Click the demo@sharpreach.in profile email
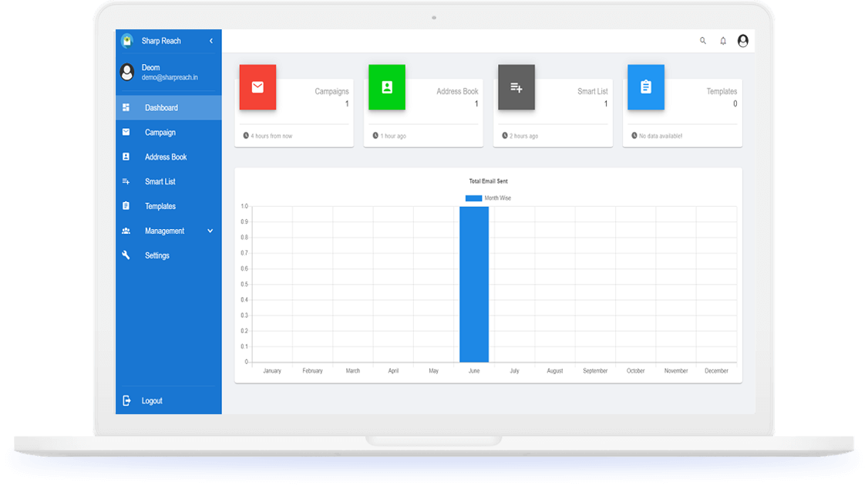This screenshot has height=486, width=868. tap(170, 77)
